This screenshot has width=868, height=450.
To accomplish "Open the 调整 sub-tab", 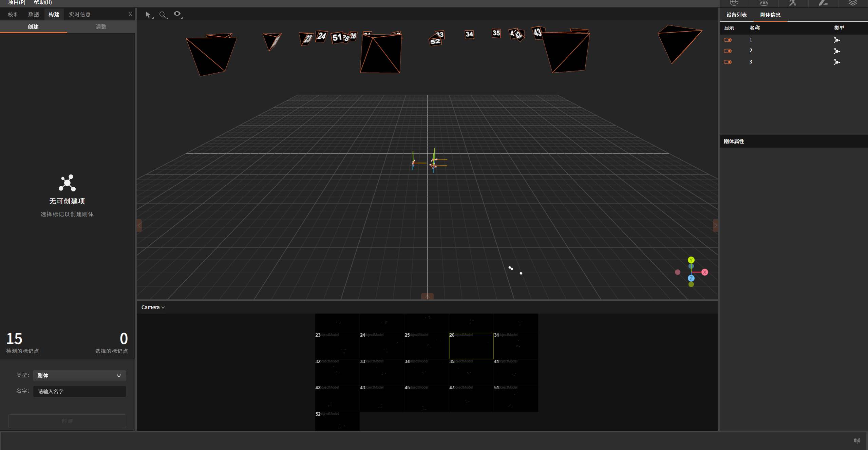I will pos(101,26).
